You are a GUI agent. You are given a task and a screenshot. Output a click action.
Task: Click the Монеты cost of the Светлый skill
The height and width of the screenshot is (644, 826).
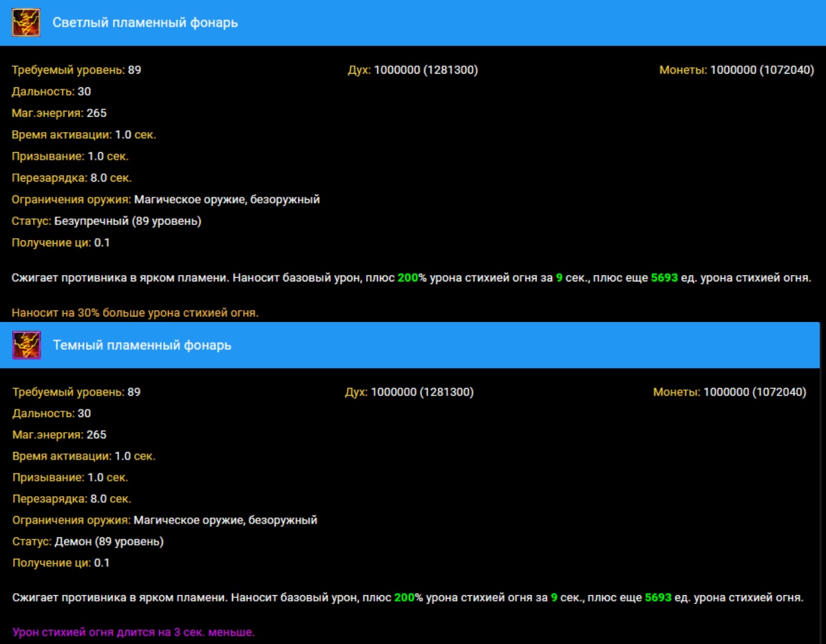(737, 70)
